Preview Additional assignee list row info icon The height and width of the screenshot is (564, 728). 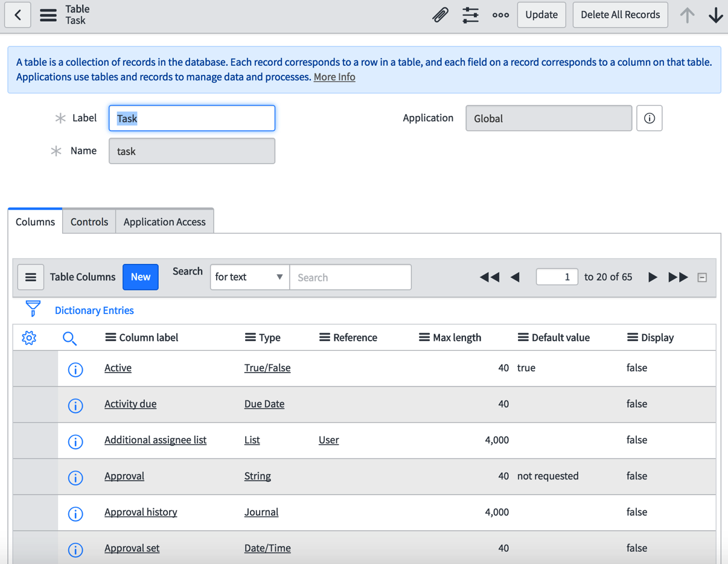(x=75, y=442)
